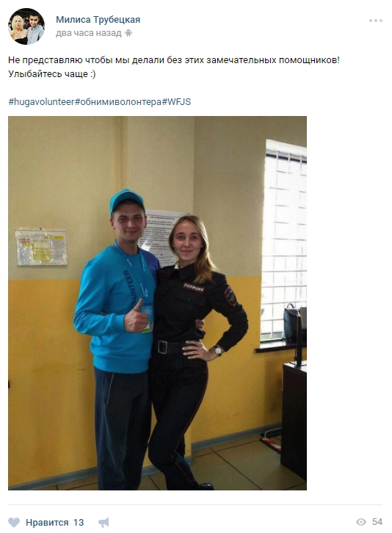Open Милиса Трубецкая's profile name link
Image resolution: width=392 pixels, height=533 pixels.
coord(98,20)
